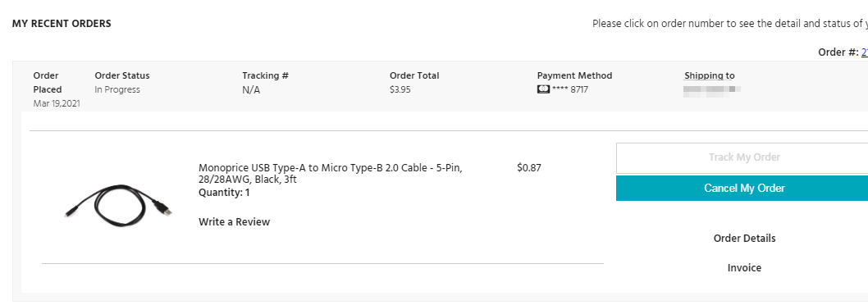Click Write a Review

[234, 222]
